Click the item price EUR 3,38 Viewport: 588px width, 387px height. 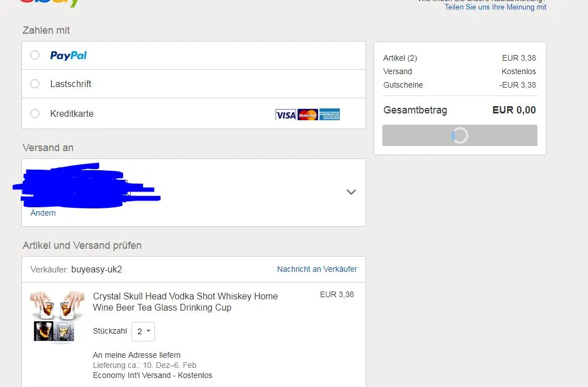(x=337, y=295)
